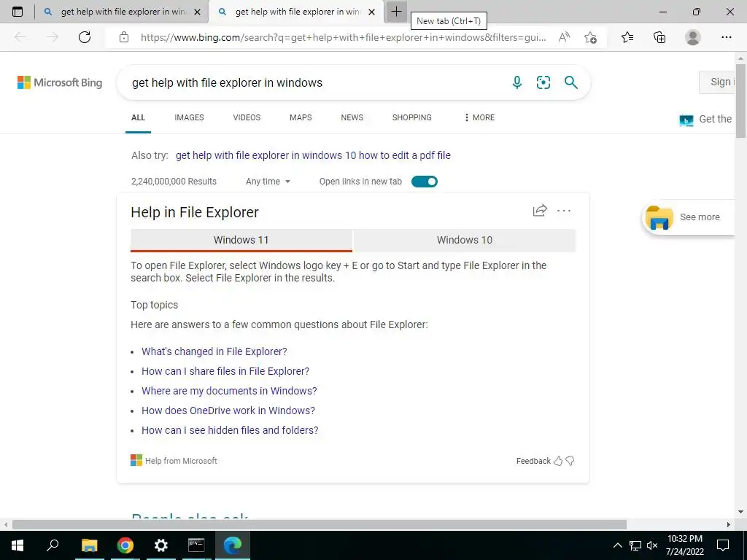The image size is (747, 560).
Task: Switch to the first browser tab
Action: click(x=123, y=12)
